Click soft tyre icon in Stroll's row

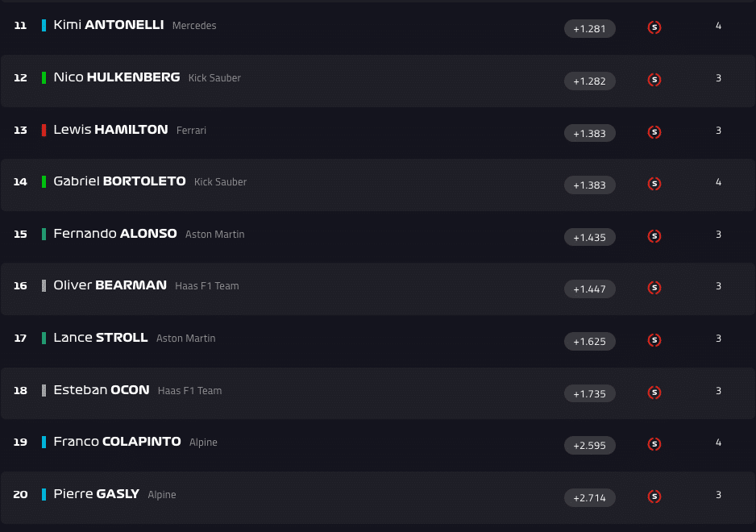click(x=654, y=340)
